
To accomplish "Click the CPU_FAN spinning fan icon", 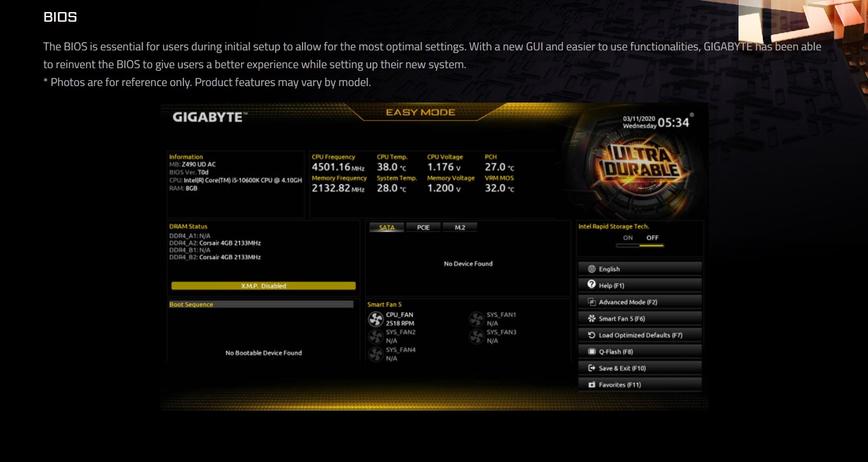I will 375,318.
